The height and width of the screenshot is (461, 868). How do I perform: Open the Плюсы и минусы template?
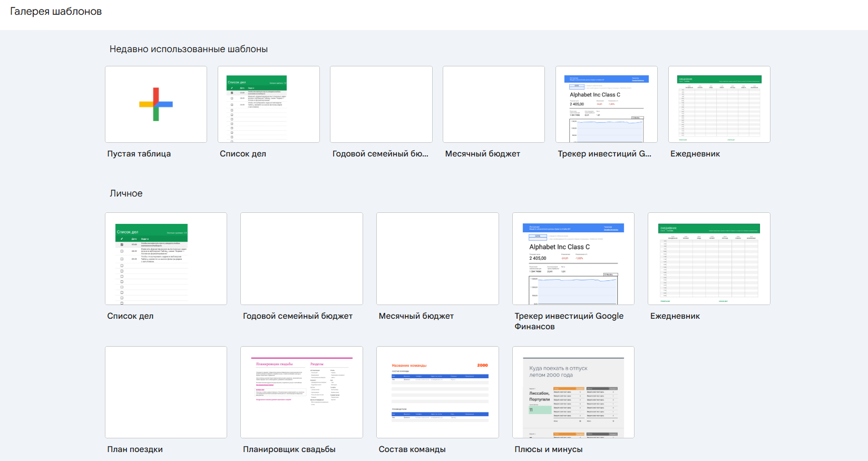click(x=573, y=392)
